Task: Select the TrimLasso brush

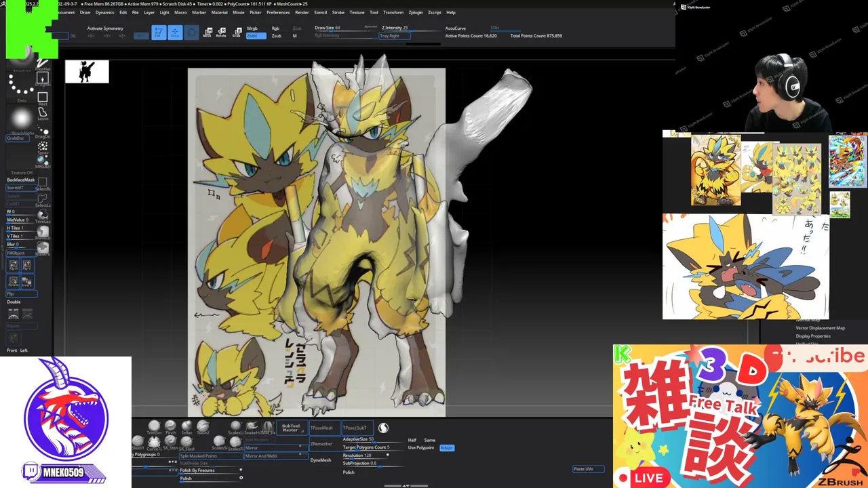Action: 43,217
